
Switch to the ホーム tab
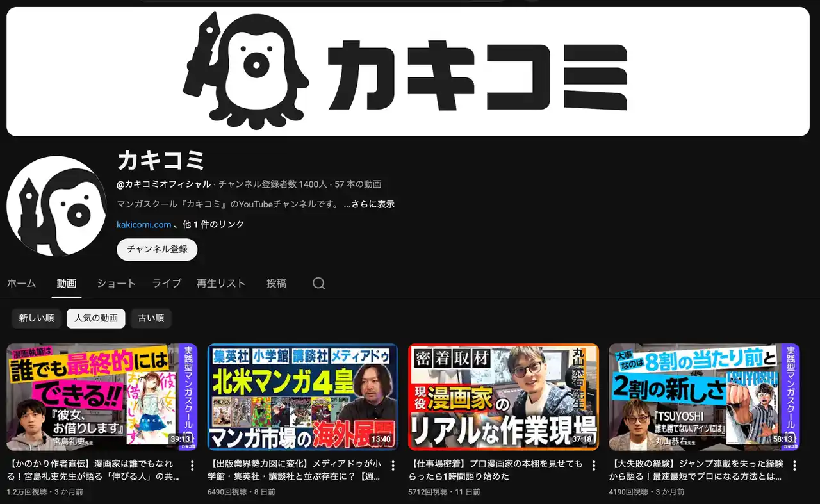click(21, 284)
